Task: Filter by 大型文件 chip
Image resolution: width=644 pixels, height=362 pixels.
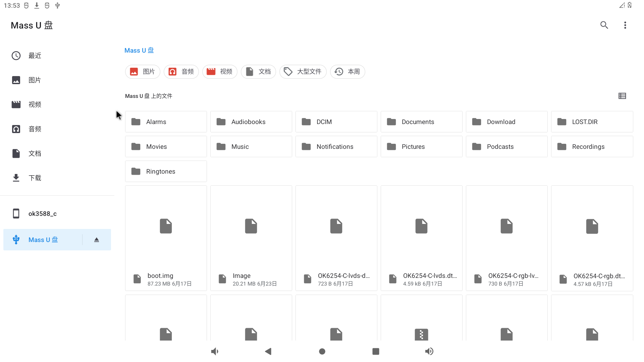Action: [x=303, y=72]
